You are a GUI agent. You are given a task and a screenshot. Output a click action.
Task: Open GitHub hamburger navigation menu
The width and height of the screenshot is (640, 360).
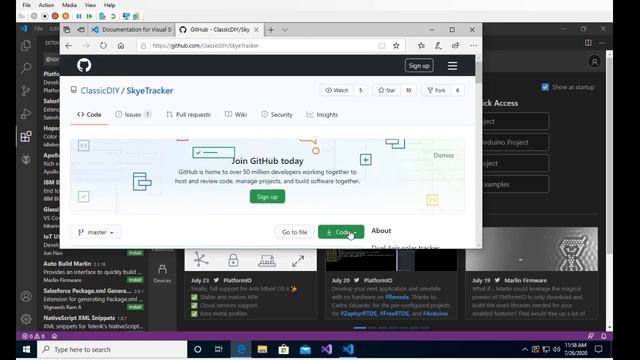pyautogui.click(x=452, y=66)
